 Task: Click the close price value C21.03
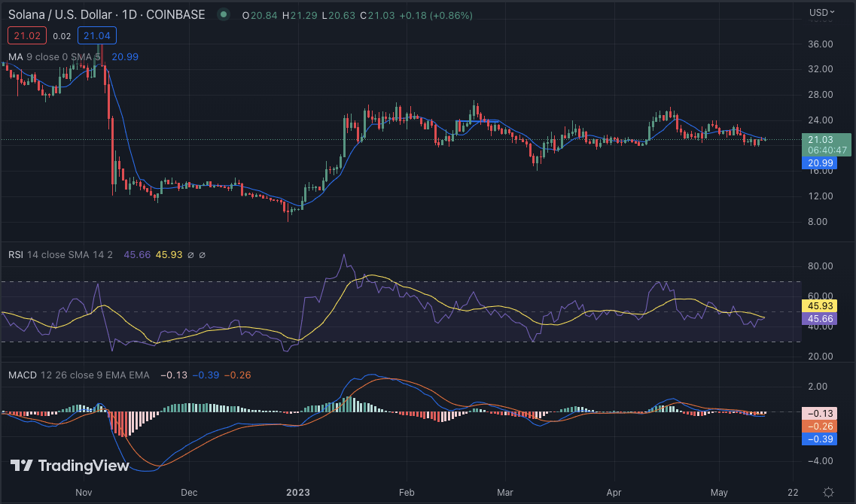click(377, 15)
